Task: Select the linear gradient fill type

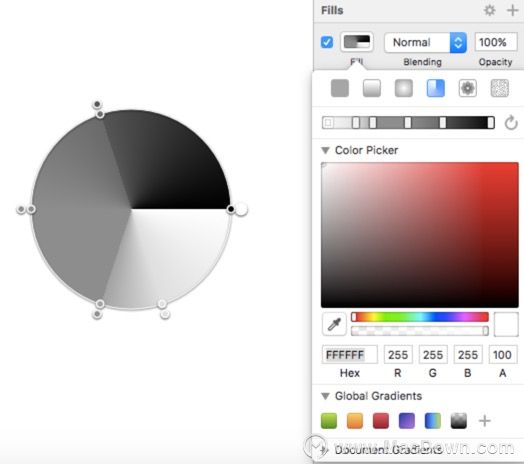Action: point(372,88)
